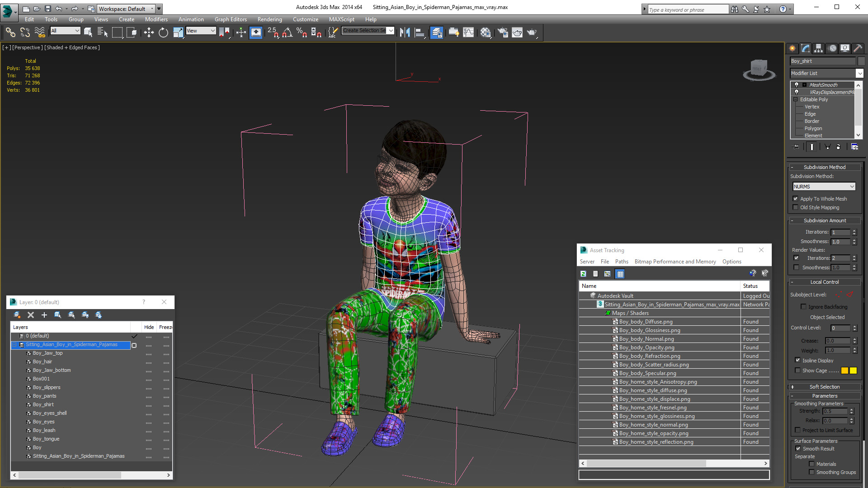The width and height of the screenshot is (868, 488).
Task: Toggle Apply To Whole Mesh checkbox
Action: [x=796, y=199]
